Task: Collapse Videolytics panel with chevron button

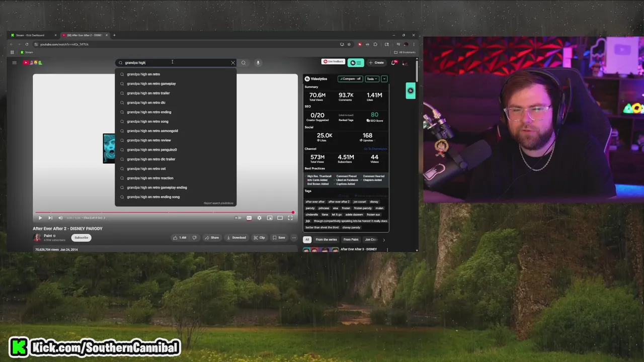Action: 384,79
